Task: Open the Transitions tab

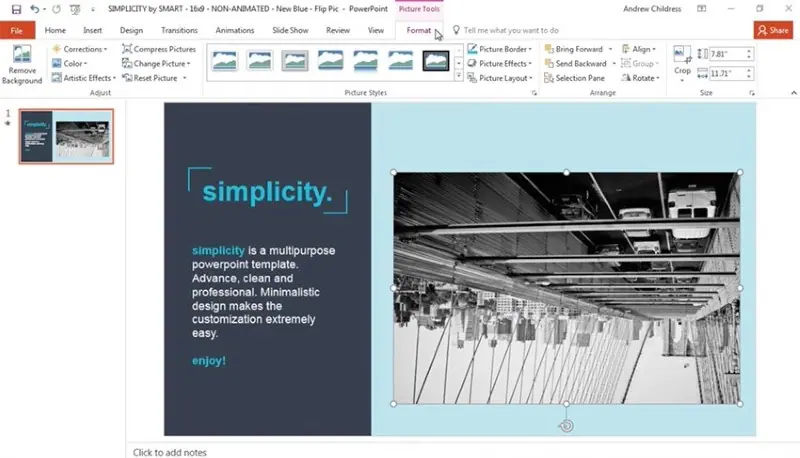Action: coord(179,31)
